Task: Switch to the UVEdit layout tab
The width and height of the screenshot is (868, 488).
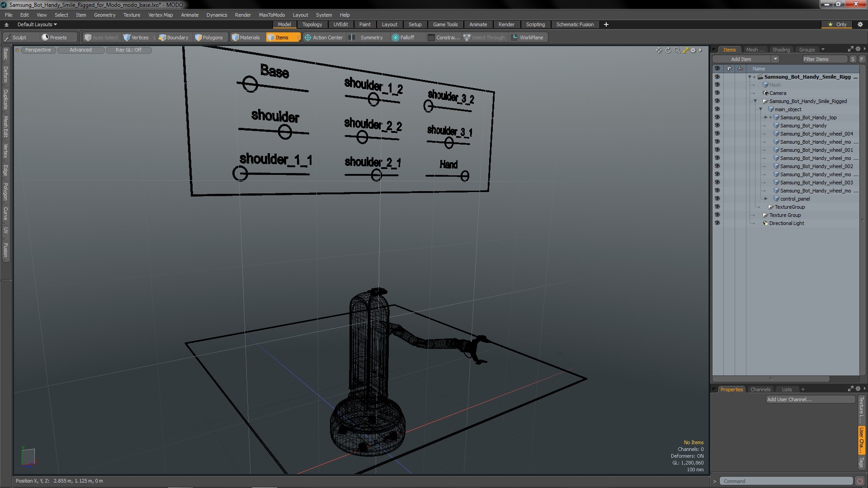Action: click(340, 24)
